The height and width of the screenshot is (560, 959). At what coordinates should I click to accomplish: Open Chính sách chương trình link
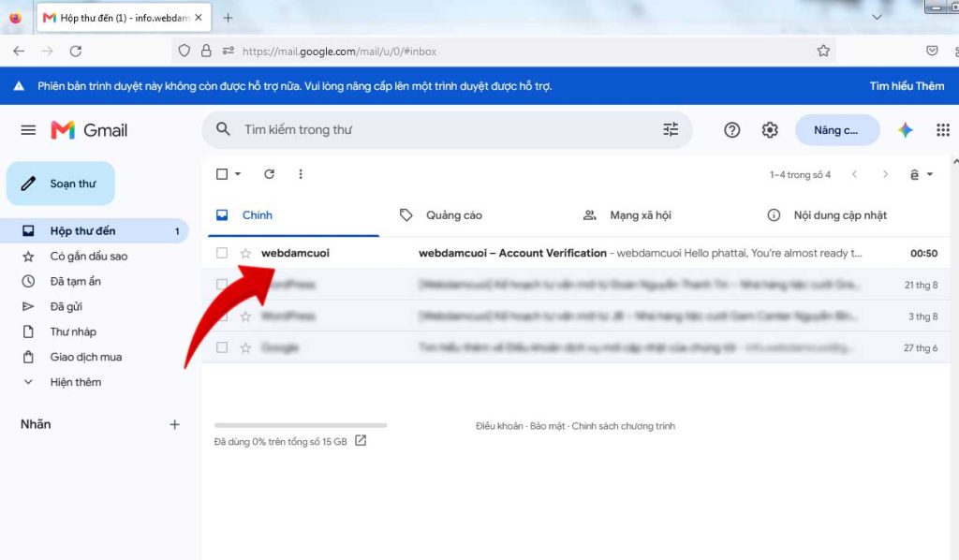point(623,426)
